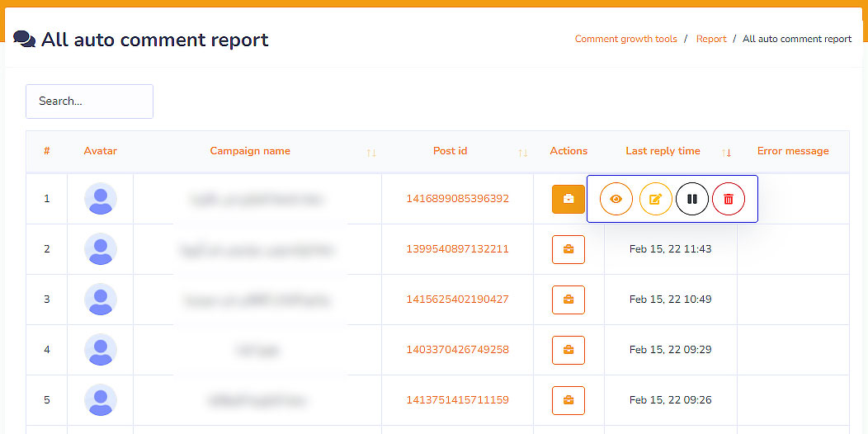The width and height of the screenshot is (868, 434).
Task: Open post id 1399540897132211
Action: (457, 249)
